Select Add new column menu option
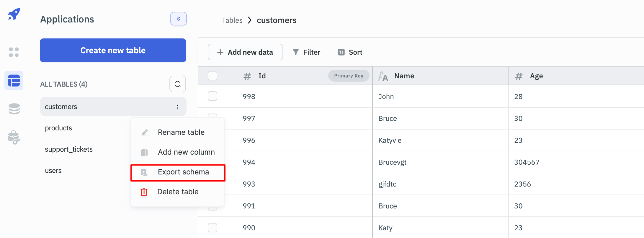644x238 pixels. 186,152
